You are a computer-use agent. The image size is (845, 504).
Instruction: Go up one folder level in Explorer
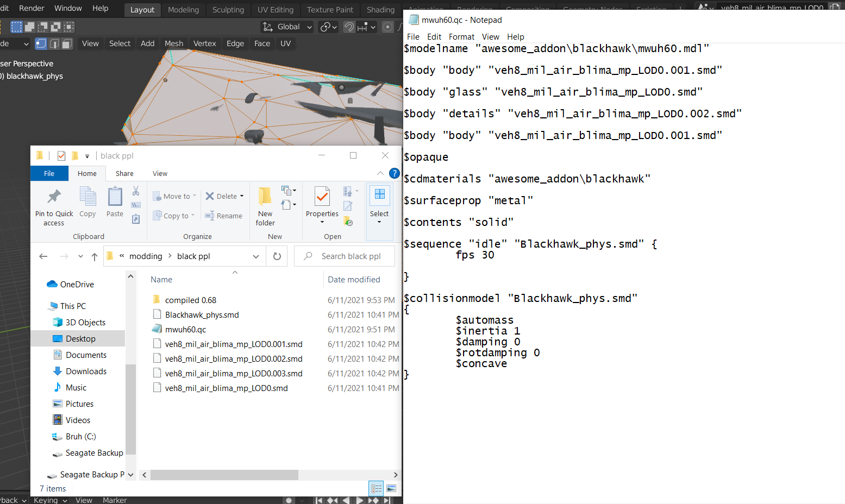[x=95, y=256]
